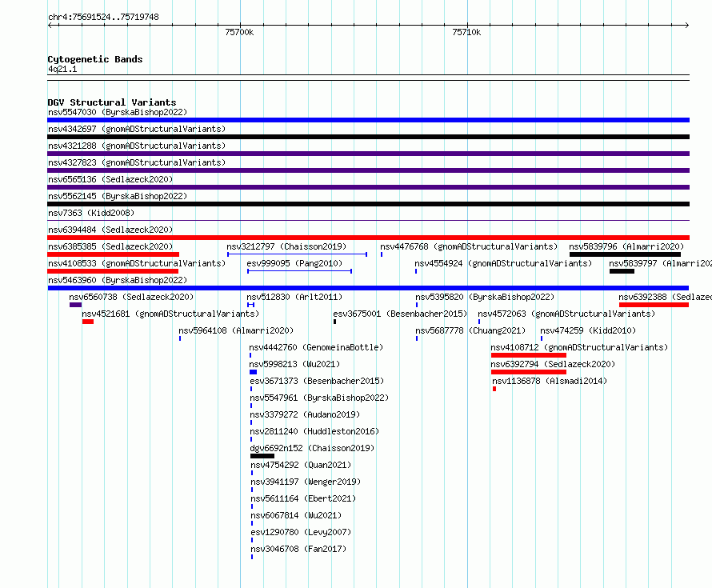The height and width of the screenshot is (588, 712).
Task: Click nsv6560738 (Sedlazeck2020) label
Action: (x=131, y=297)
